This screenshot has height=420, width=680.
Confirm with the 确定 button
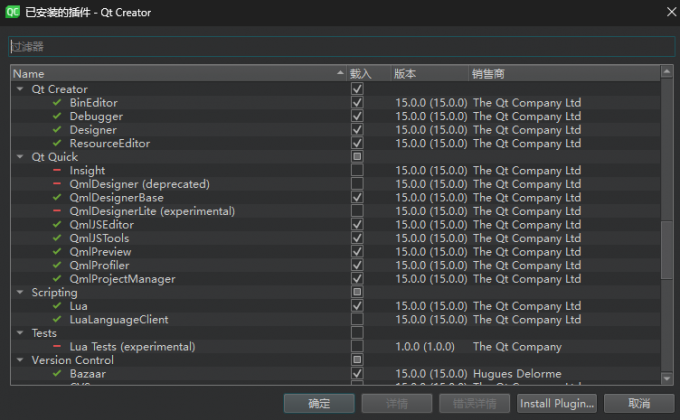pos(319,403)
